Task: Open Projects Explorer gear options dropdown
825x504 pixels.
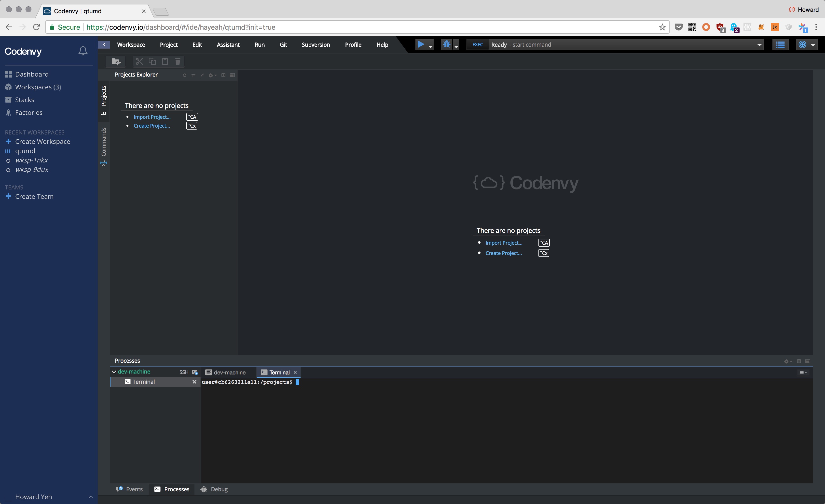Action: [213, 75]
